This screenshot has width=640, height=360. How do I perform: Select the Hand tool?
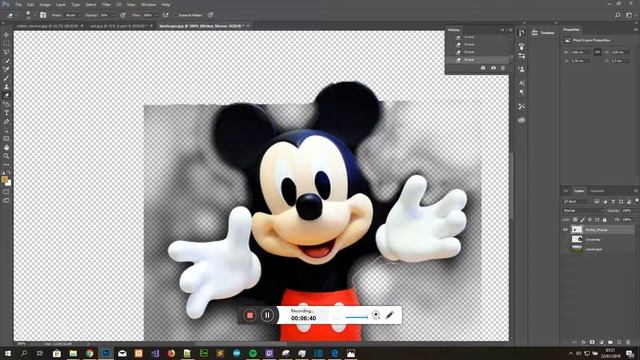click(6, 147)
